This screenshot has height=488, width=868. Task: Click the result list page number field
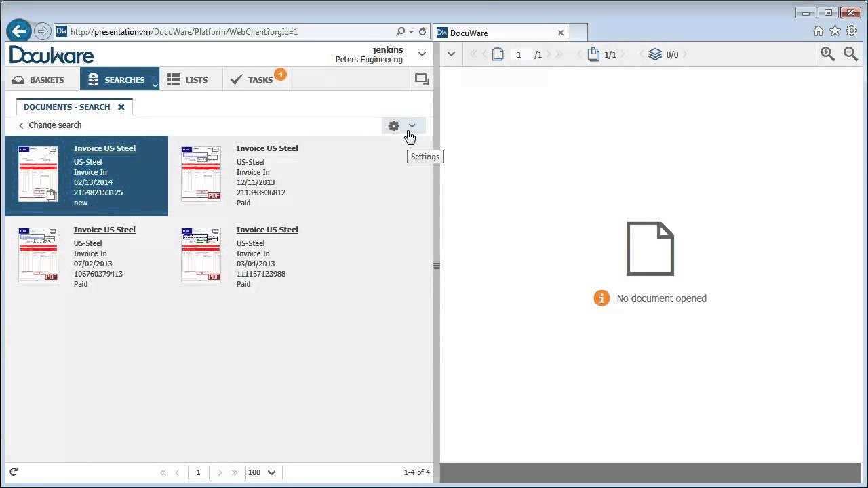[x=198, y=472]
